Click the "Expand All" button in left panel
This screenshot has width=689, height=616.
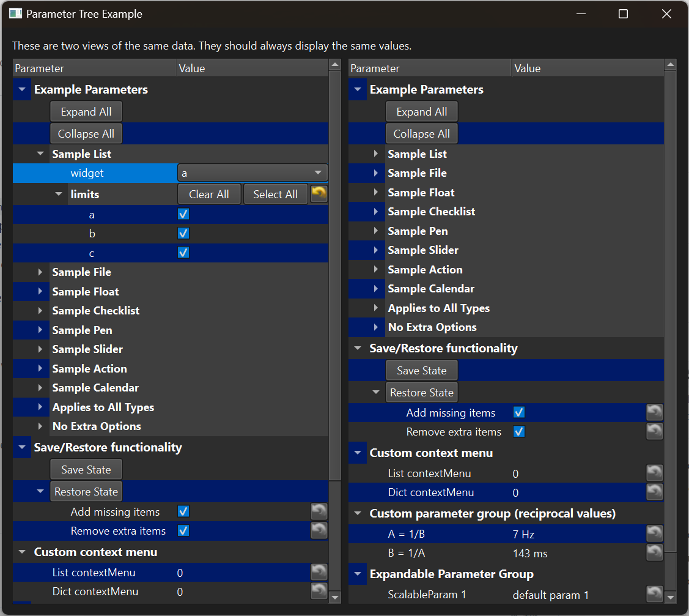[x=86, y=111]
